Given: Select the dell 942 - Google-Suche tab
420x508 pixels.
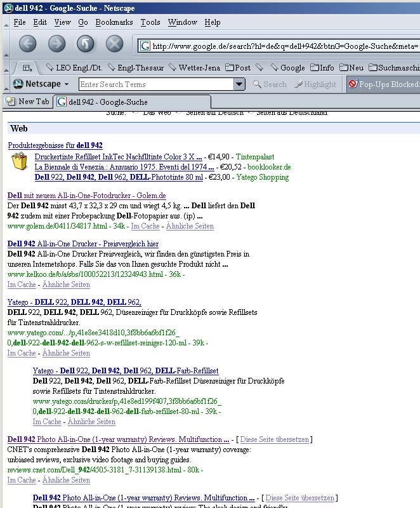Looking at the screenshot, I should tap(132, 102).
